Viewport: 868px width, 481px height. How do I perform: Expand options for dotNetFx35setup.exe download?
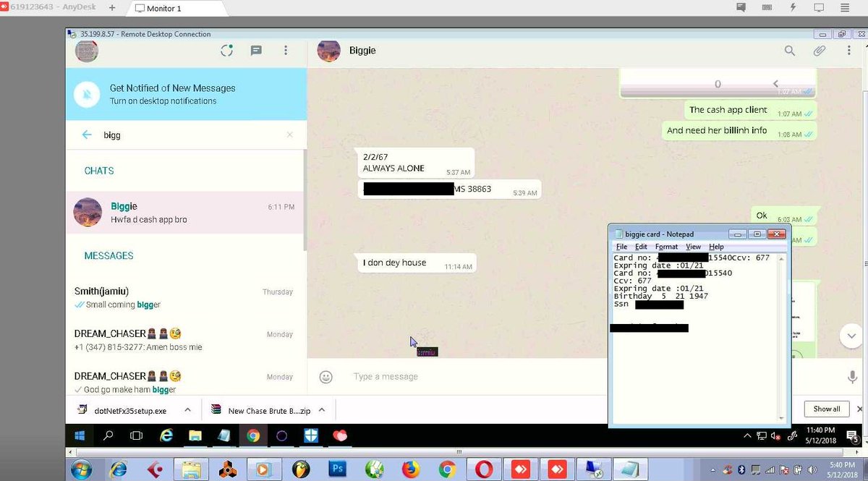coord(187,409)
